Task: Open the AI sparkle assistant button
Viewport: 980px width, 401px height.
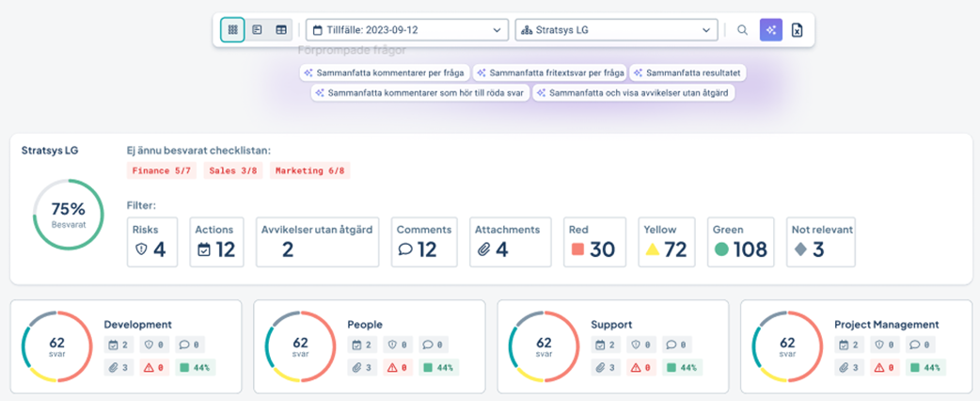Action: (770, 30)
